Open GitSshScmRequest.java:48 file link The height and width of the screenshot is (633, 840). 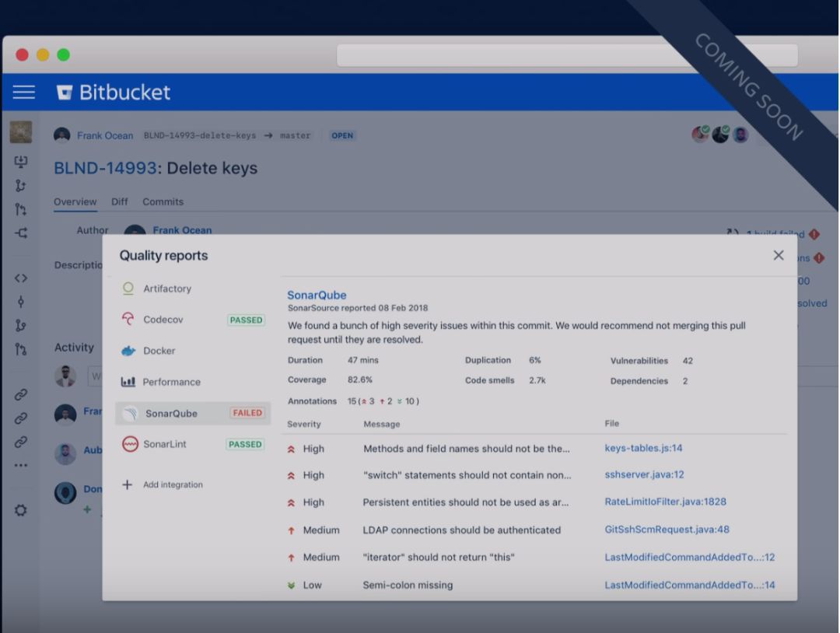(667, 530)
